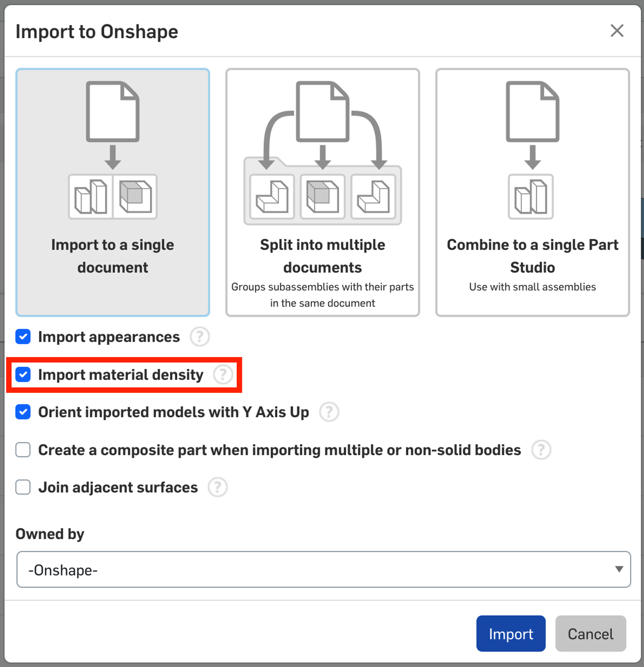Check the Join adjacent surfaces box
Viewport: 644px width, 667px height.
pyautogui.click(x=23, y=487)
